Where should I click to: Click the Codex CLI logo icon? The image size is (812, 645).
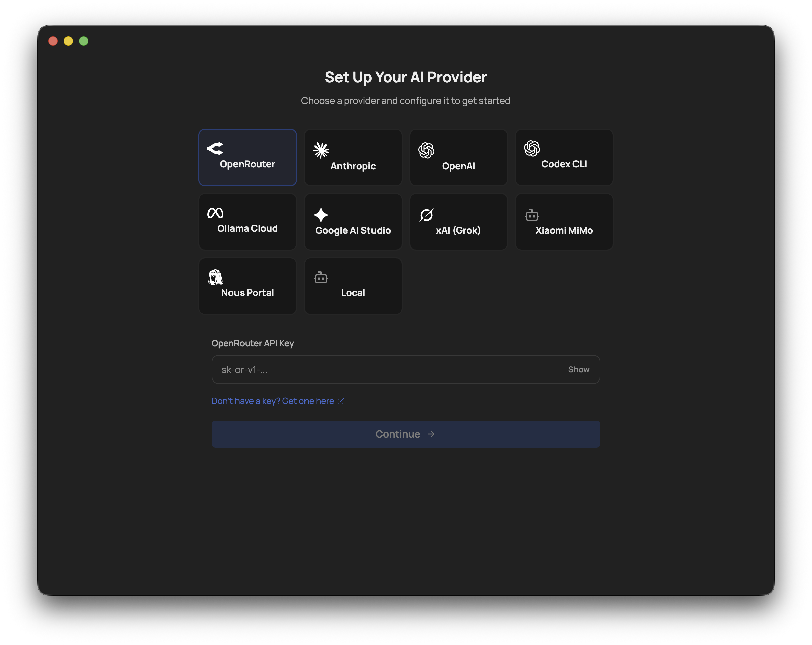tap(532, 149)
